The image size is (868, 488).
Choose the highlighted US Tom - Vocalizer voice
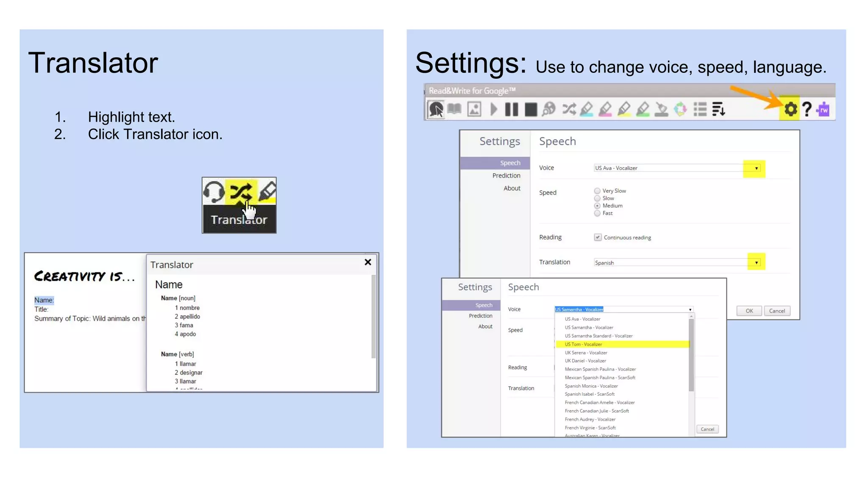[622, 344]
